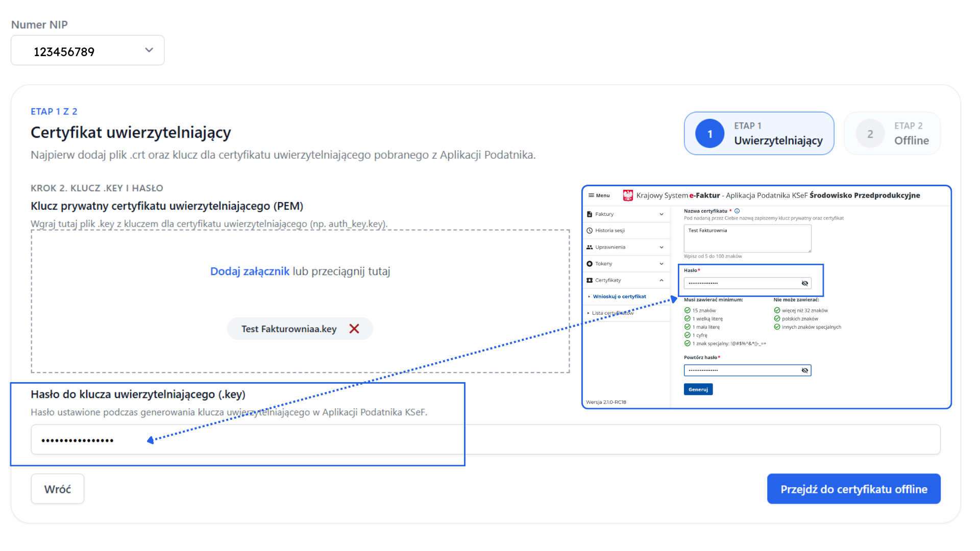Click the Faktury document icon
Image resolution: width=980 pixels, height=551 pixels.
(590, 214)
